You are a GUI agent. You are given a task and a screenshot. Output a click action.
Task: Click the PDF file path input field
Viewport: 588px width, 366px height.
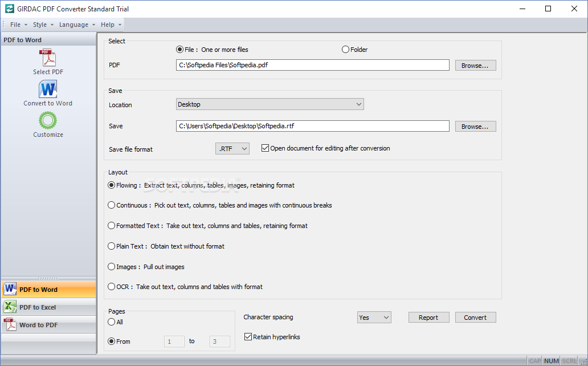pyautogui.click(x=312, y=65)
